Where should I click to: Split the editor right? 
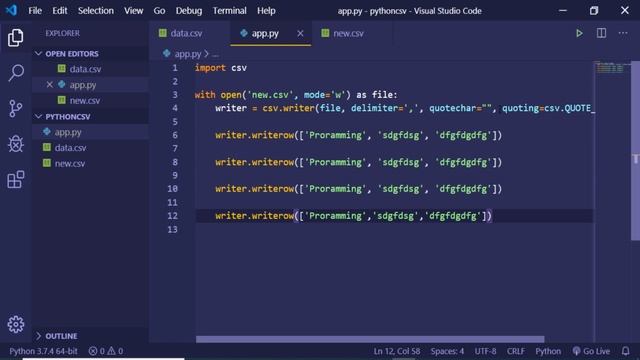(x=601, y=33)
